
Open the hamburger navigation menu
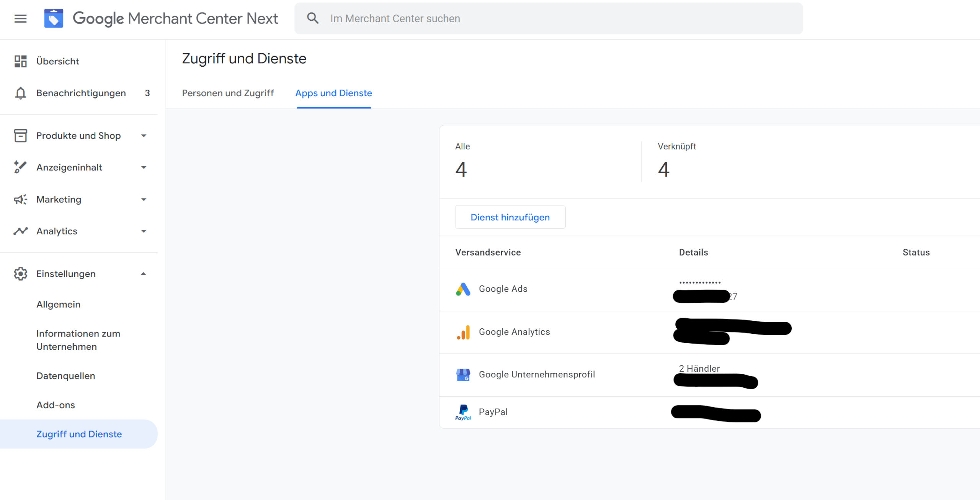(x=20, y=18)
